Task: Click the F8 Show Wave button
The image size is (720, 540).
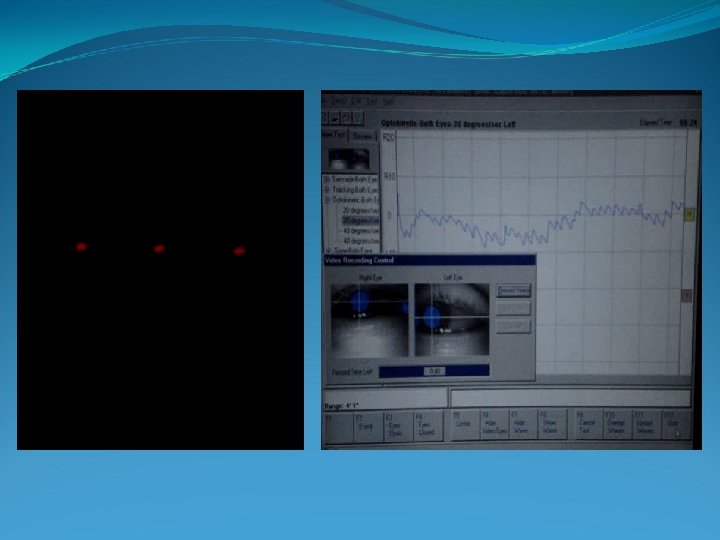Action: 551,425
